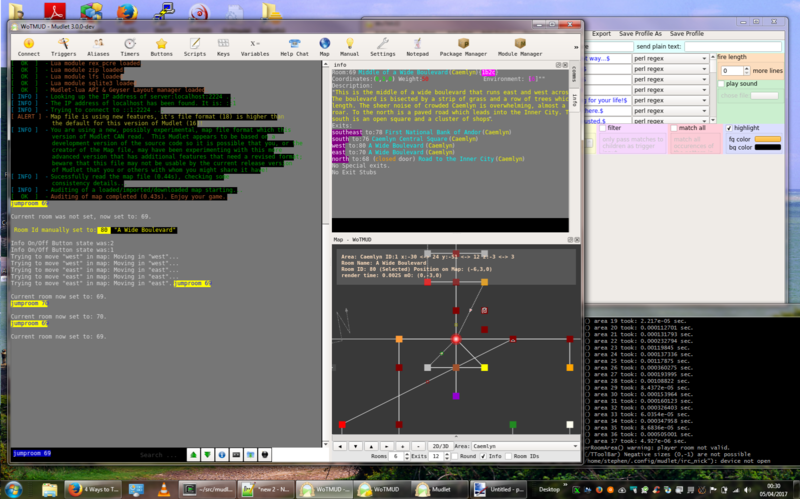Select the yellow room square on the map

tap(484, 367)
